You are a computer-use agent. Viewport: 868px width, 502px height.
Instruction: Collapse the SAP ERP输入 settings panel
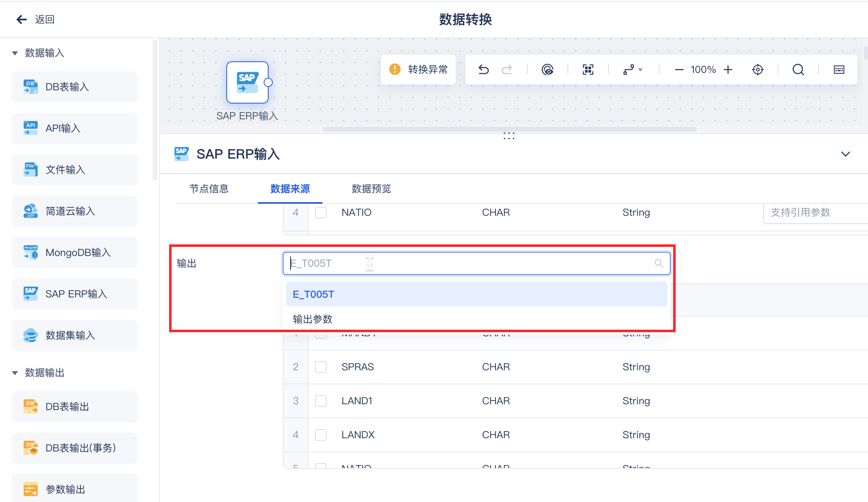pyautogui.click(x=845, y=154)
